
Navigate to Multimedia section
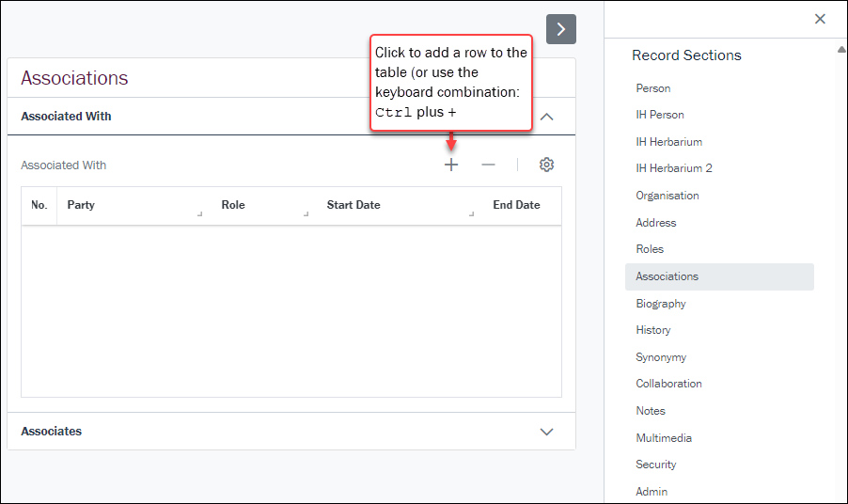point(664,438)
